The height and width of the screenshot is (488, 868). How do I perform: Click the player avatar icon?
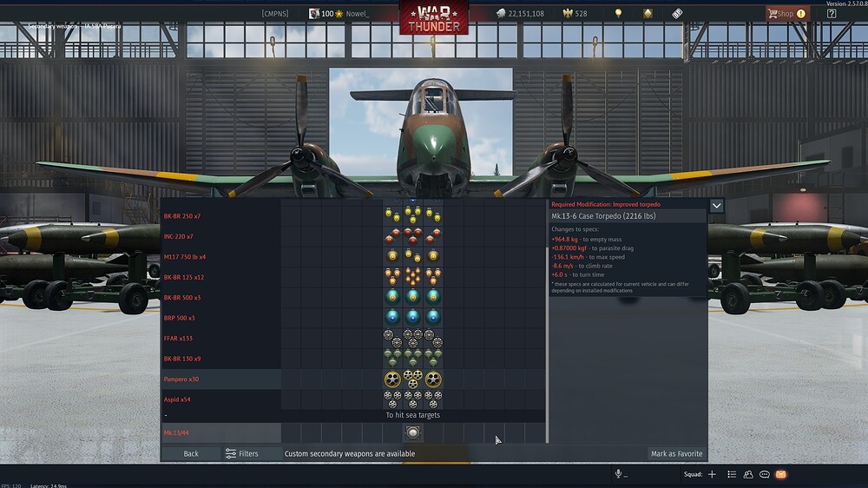click(x=314, y=13)
